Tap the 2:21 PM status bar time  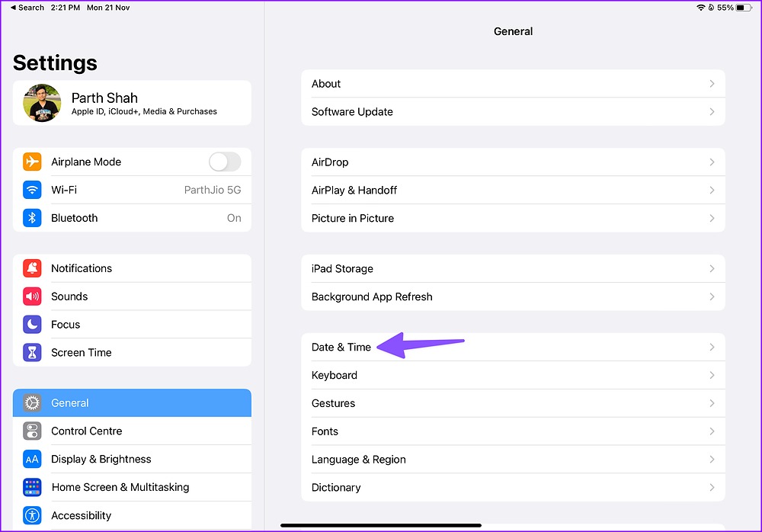tap(65, 8)
